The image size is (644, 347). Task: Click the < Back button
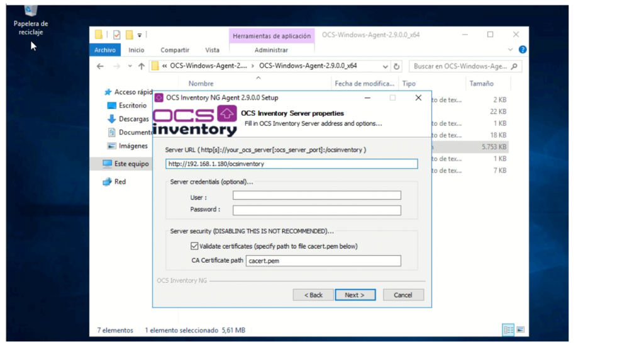click(x=313, y=295)
